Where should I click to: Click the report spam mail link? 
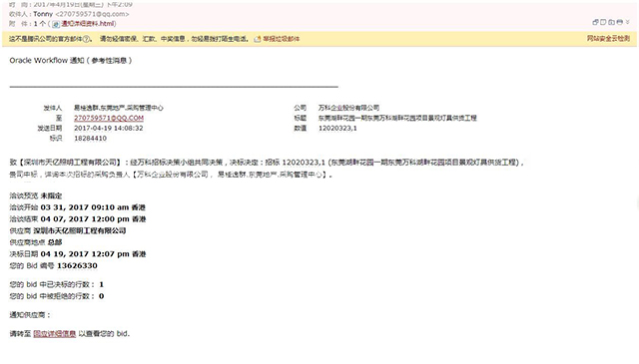coord(282,39)
